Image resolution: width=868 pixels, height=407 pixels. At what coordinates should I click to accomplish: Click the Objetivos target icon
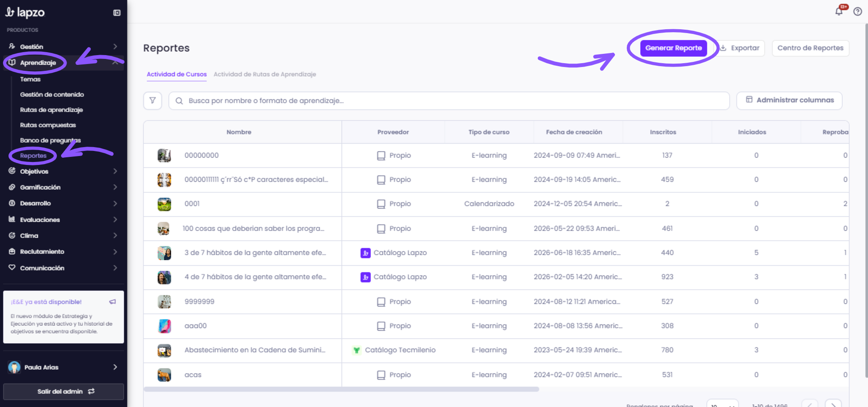[x=12, y=171]
